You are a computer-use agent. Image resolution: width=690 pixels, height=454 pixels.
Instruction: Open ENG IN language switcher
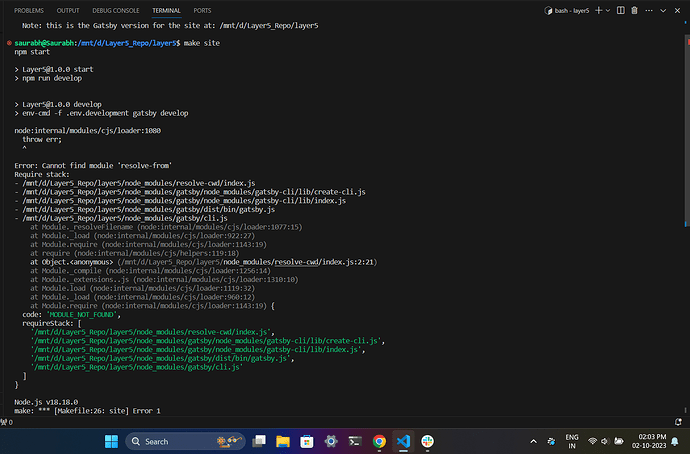pos(572,441)
